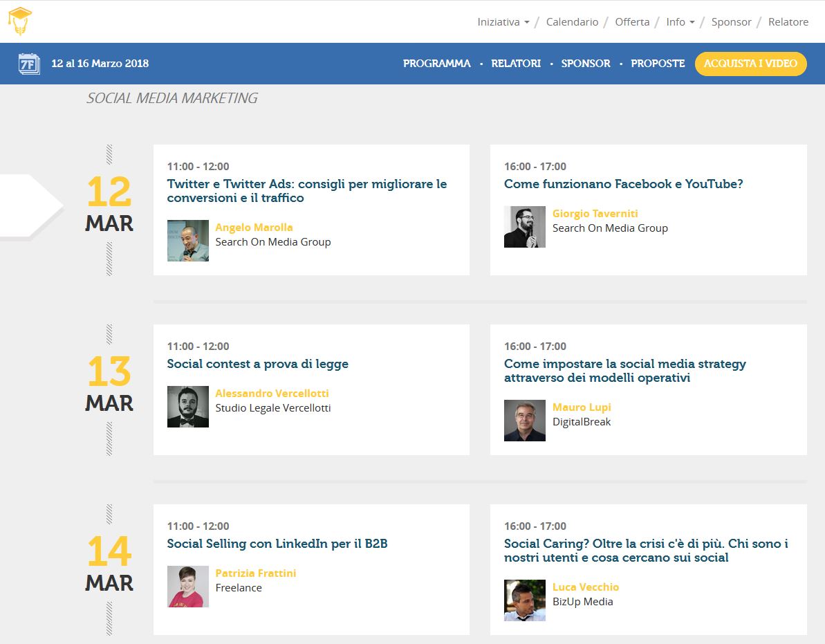
Task: Go to Calendario in top navigation
Action: (x=572, y=22)
